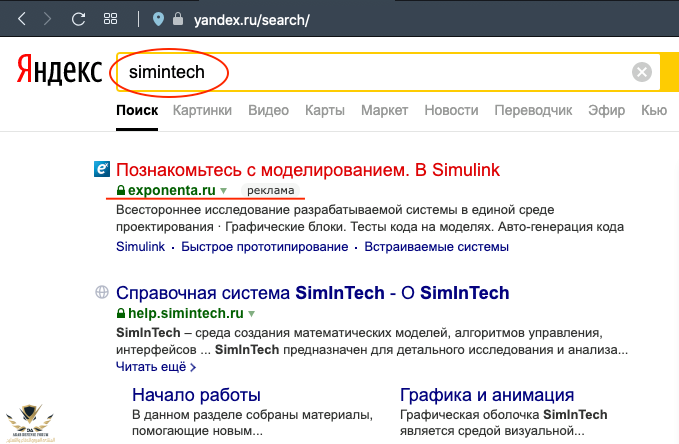
Task: Click the globe favicon beside the SimInTech result
Action: coord(102,292)
